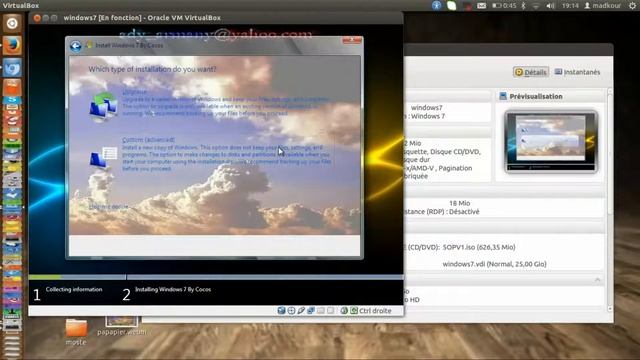Switch to the Détails tab in VirtualBox Manager
The width and height of the screenshot is (640, 360).
531,72
